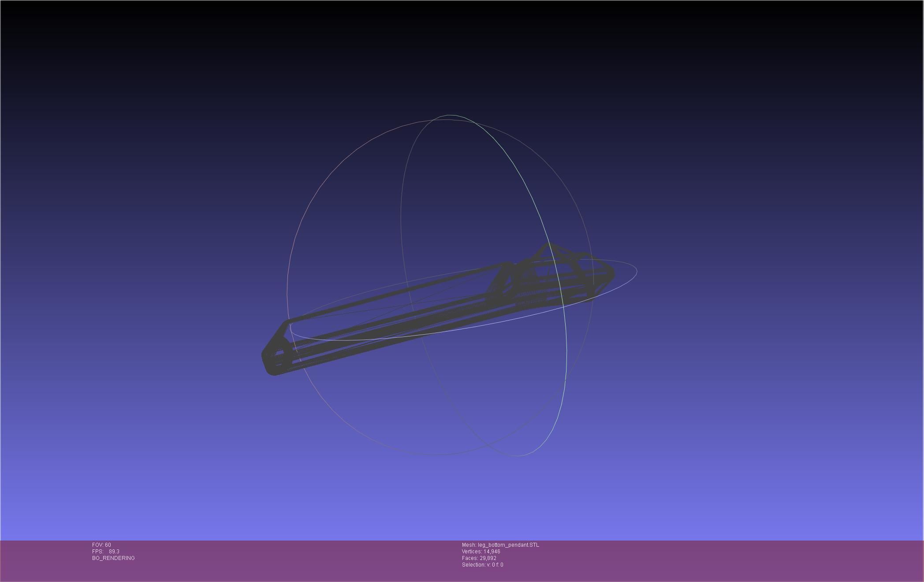The height and width of the screenshot is (582, 924).
Task: Click the left edge of the pink trackball circle
Action: click(287, 291)
